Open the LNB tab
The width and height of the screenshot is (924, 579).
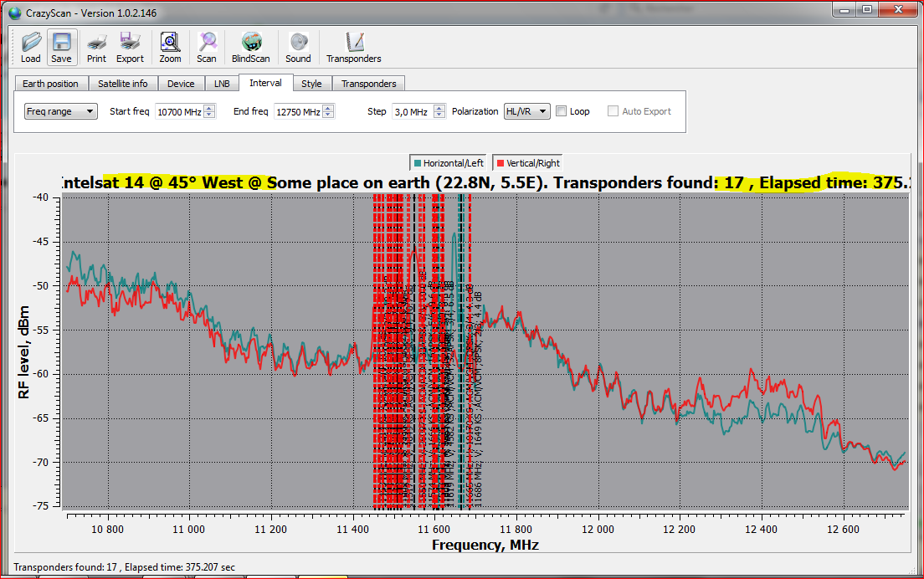point(222,84)
